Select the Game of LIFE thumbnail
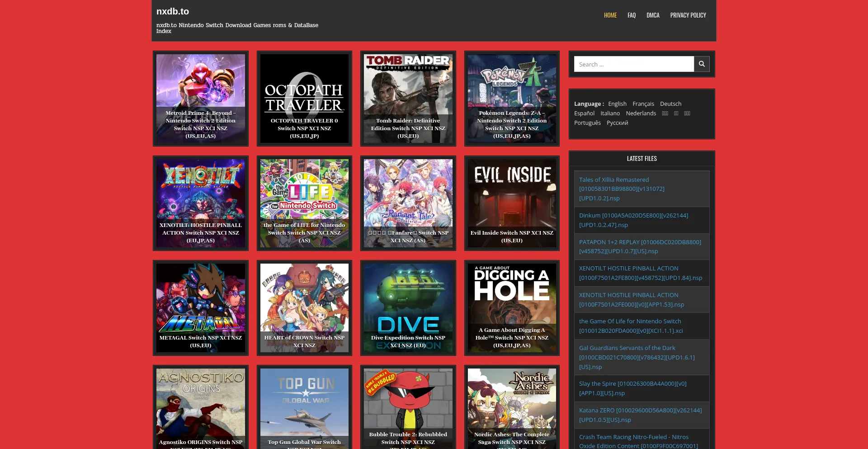The width and height of the screenshot is (868, 449). click(x=304, y=203)
